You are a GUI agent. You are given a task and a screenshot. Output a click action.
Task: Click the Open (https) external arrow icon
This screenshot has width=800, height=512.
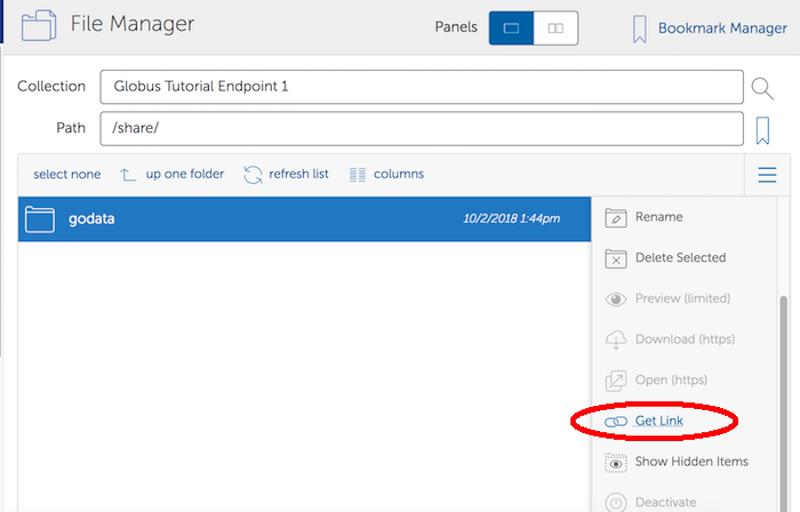coord(616,381)
